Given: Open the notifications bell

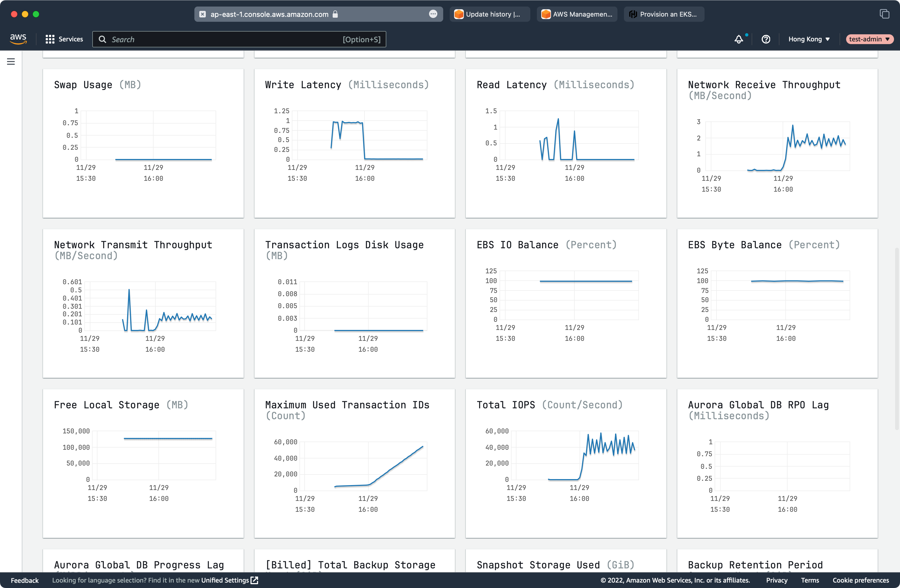Looking at the screenshot, I should tap(739, 39).
